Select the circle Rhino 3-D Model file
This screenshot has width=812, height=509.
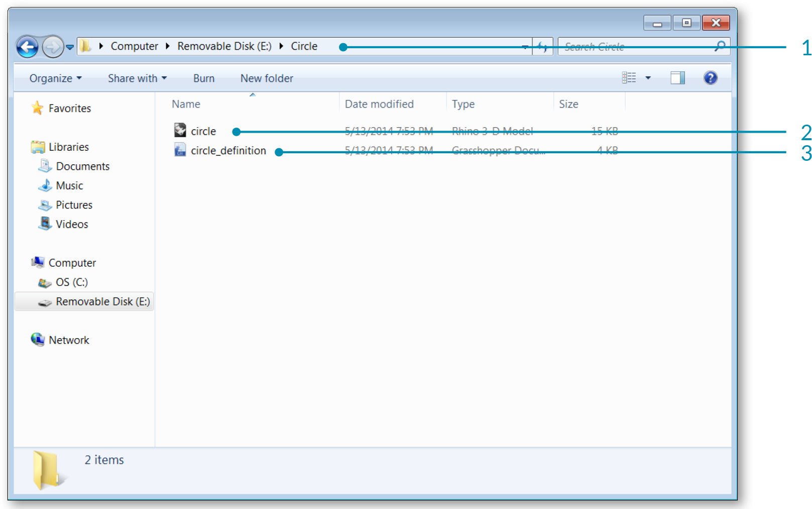pyautogui.click(x=203, y=131)
